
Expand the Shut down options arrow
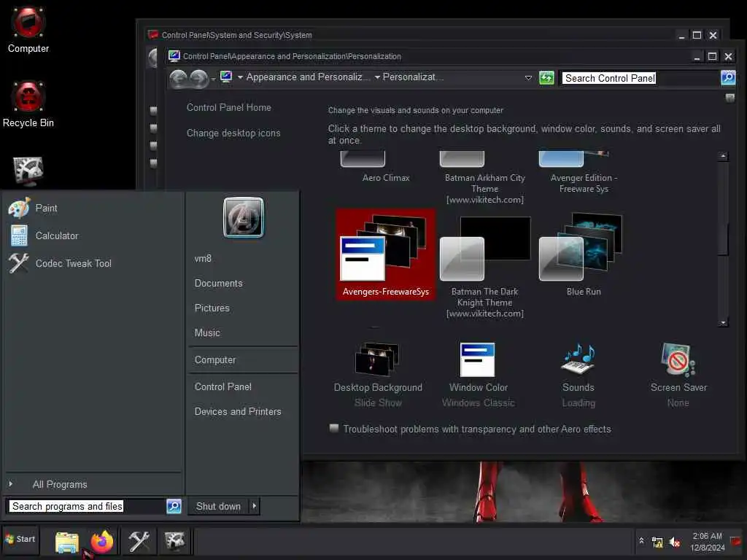[255, 506]
